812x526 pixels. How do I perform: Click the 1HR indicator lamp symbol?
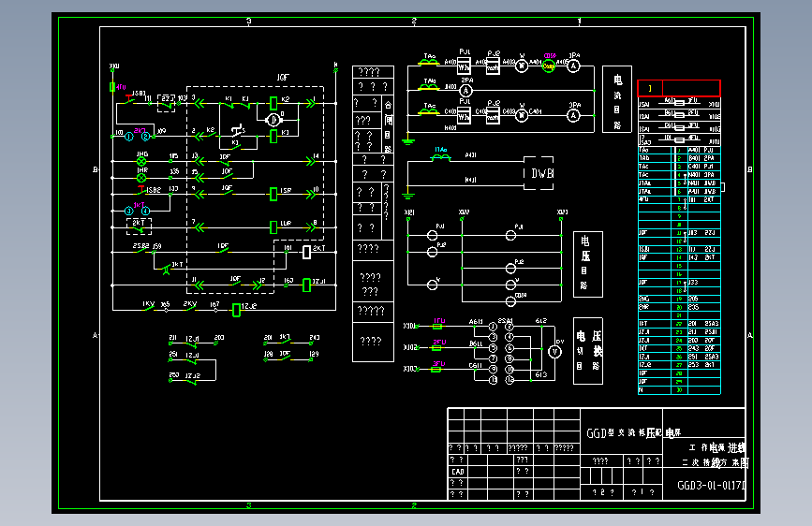click(x=141, y=178)
